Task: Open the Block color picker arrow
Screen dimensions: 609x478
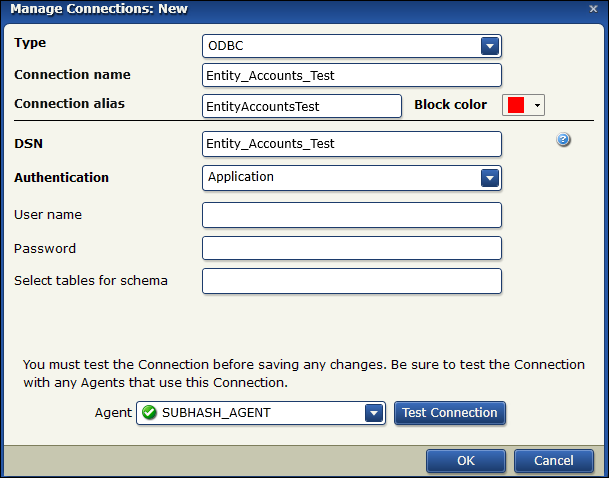Action: coord(538,106)
